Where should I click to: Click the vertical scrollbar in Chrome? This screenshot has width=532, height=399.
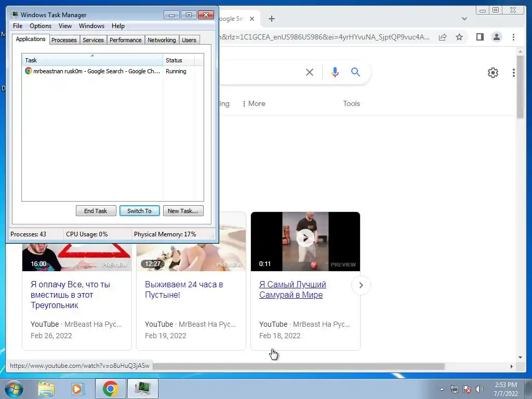(x=520, y=87)
